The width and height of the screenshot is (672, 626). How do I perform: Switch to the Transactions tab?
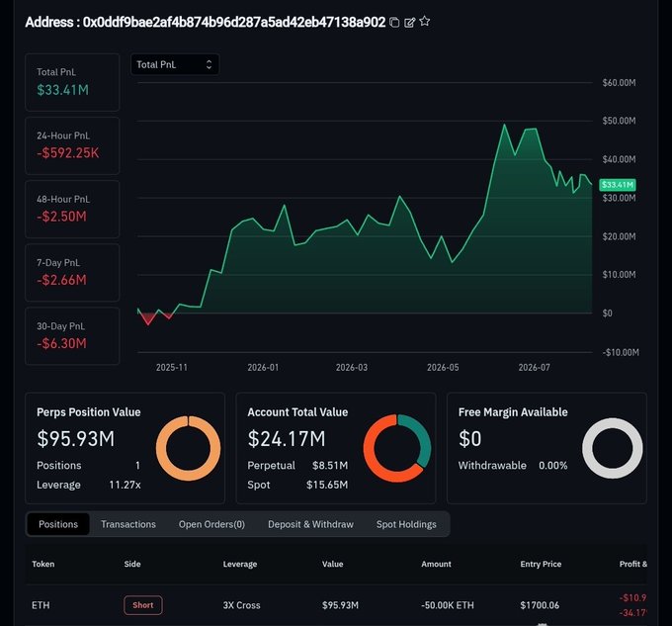pos(128,524)
